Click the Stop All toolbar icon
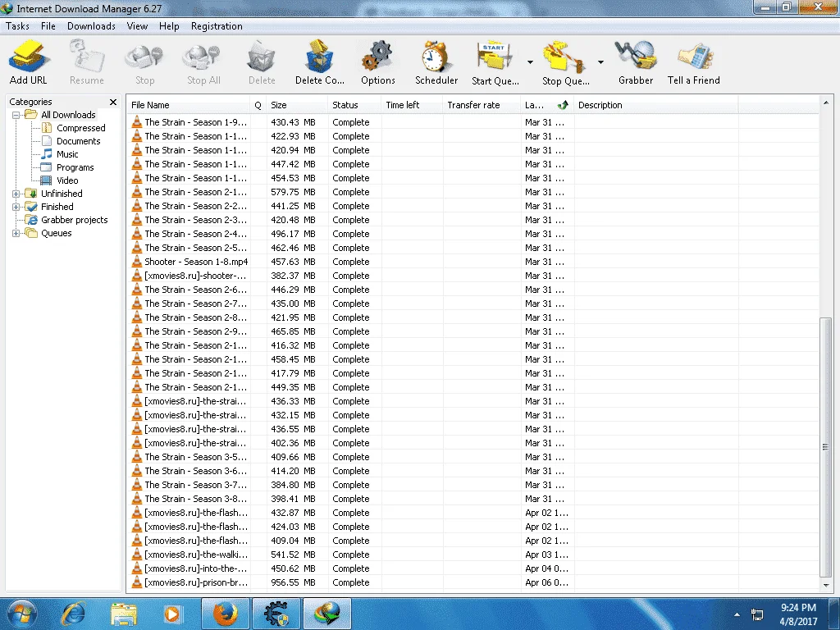Image resolution: width=840 pixels, height=630 pixels. [x=203, y=62]
